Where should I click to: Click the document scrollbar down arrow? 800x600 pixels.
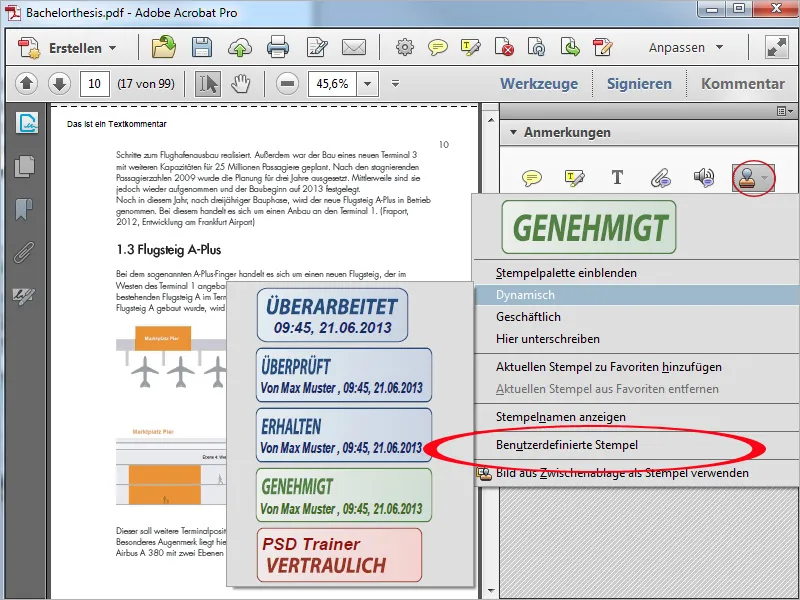coord(491,591)
